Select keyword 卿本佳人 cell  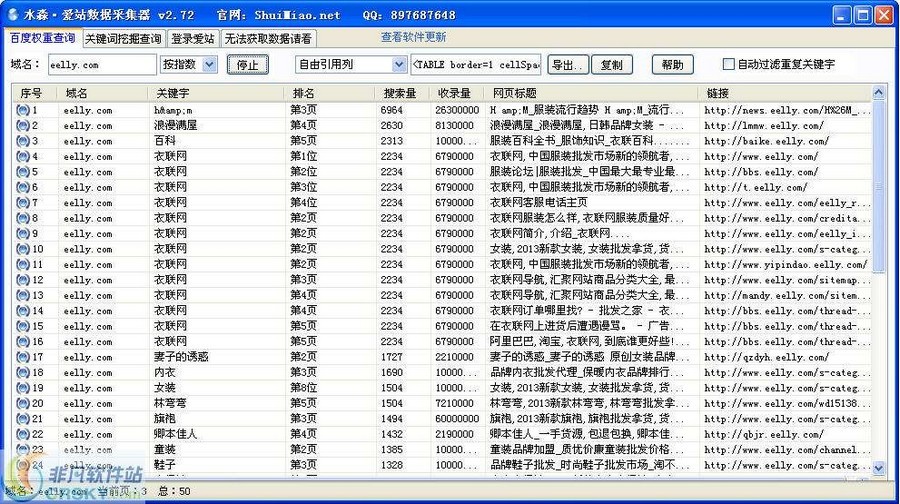pyautogui.click(x=176, y=435)
